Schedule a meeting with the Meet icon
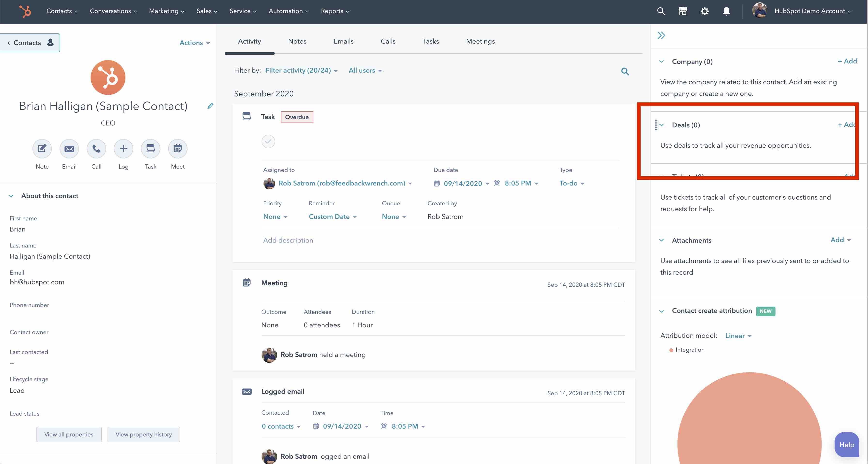Image resolution: width=868 pixels, height=464 pixels. pos(178,148)
